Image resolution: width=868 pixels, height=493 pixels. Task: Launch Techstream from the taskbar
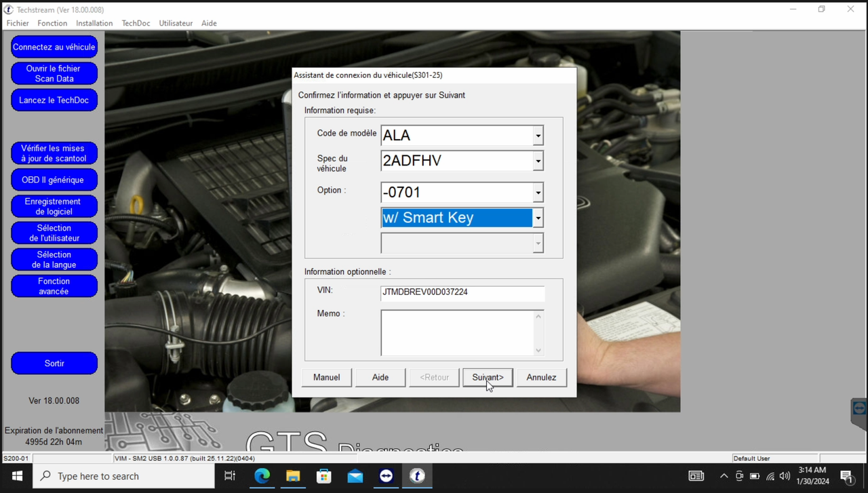coord(417,476)
